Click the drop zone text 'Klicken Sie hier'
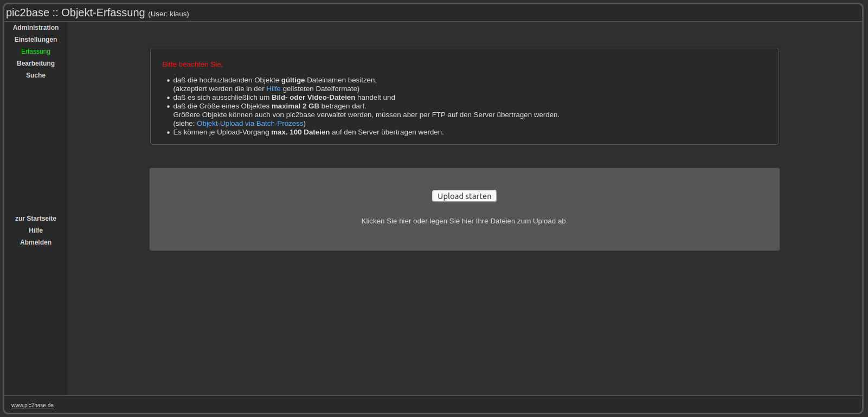This screenshot has height=417, width=868. coord(464,221)
